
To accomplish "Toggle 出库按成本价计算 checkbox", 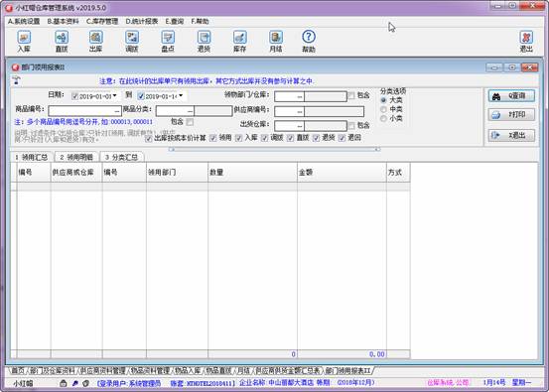I will 149,138.
